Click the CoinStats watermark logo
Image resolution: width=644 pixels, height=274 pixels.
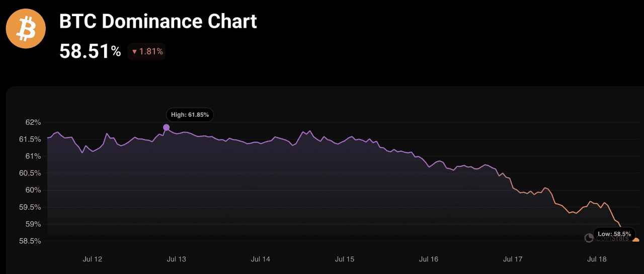[589, 238]
